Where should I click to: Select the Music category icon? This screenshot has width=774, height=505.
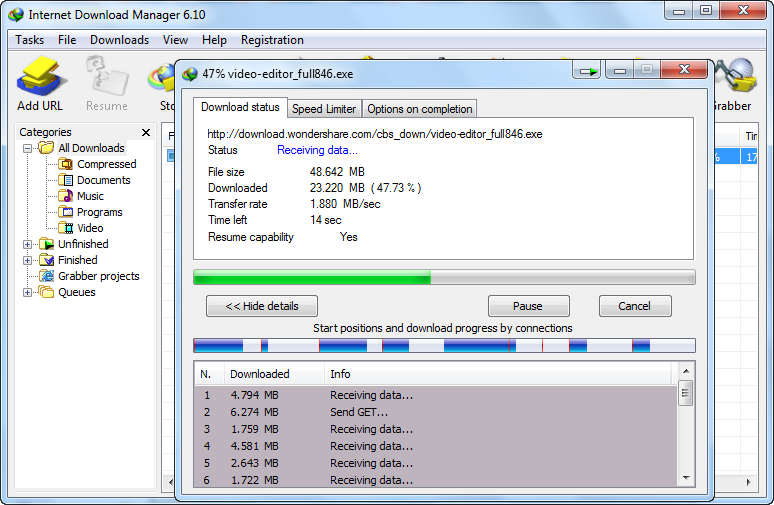coord(65,196)
